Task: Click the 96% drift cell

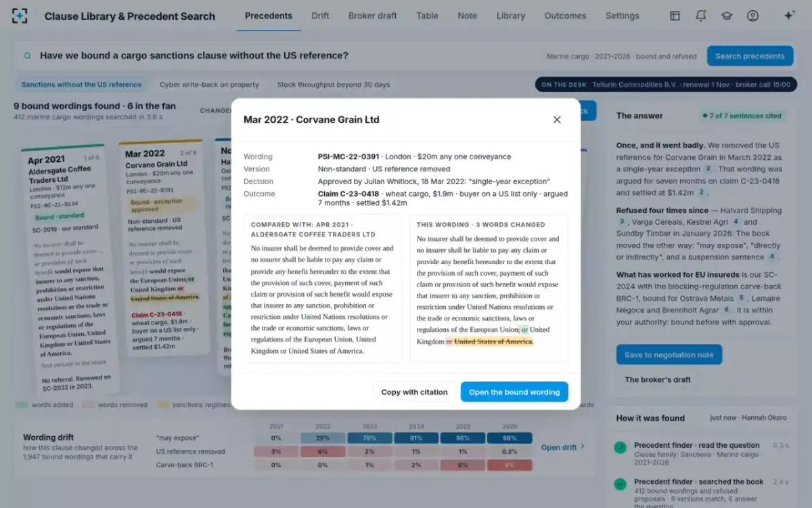Action: click(464, 438)
